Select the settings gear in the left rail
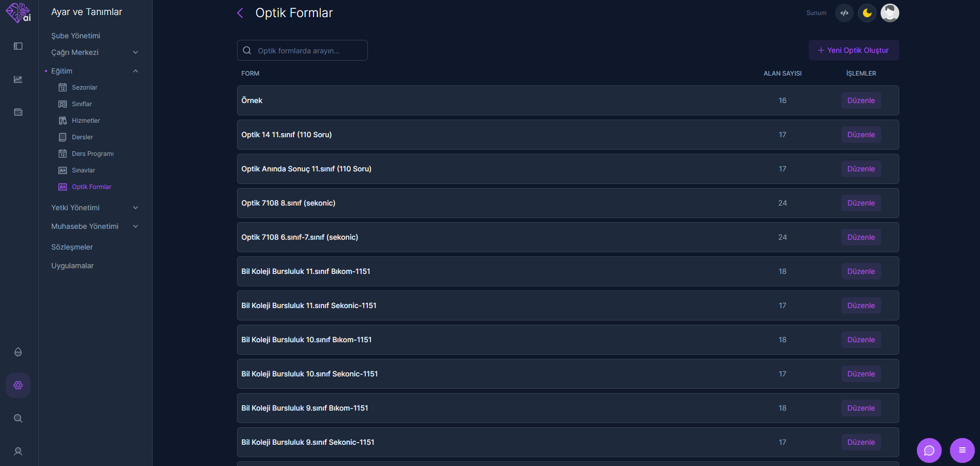Viewport: 980px width, 466px height. tap(18, 385)
